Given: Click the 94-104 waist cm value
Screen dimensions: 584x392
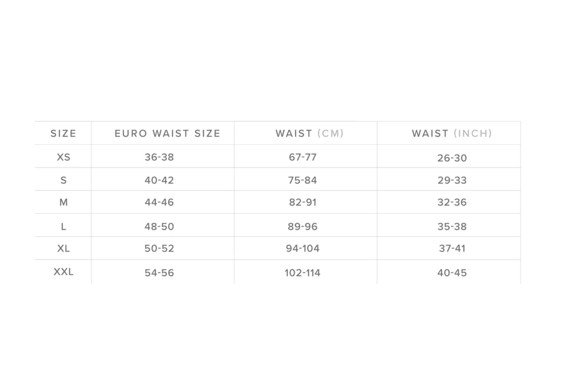Looking at the screenshot, I should click(x=303, y=248).
